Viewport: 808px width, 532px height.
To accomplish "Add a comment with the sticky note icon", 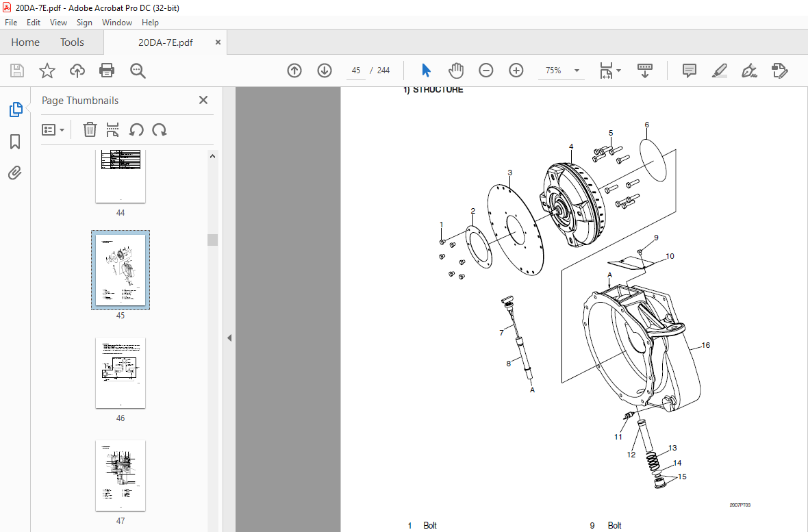I will 689,71.
